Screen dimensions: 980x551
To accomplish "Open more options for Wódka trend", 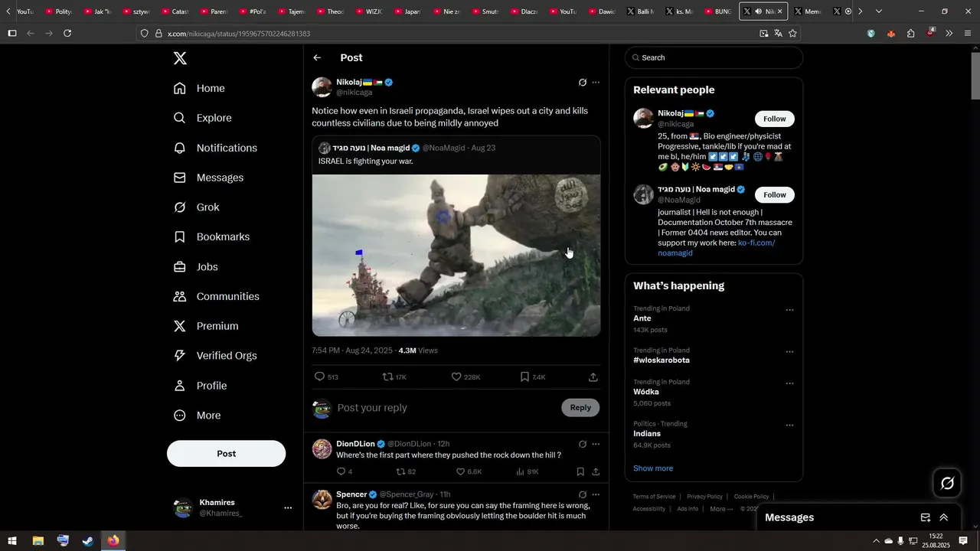I will (x=789, y=383).
